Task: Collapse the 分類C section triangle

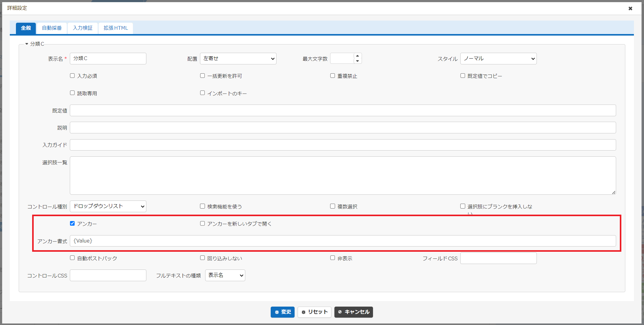Action: point(27,44)
